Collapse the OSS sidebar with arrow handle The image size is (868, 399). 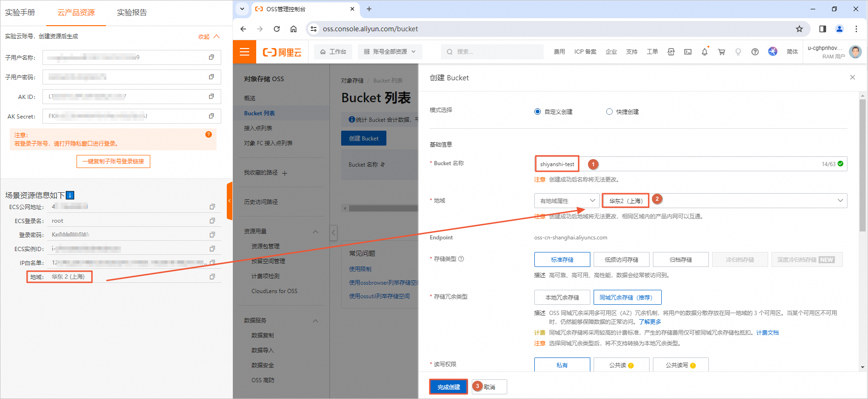pos(334,232)
